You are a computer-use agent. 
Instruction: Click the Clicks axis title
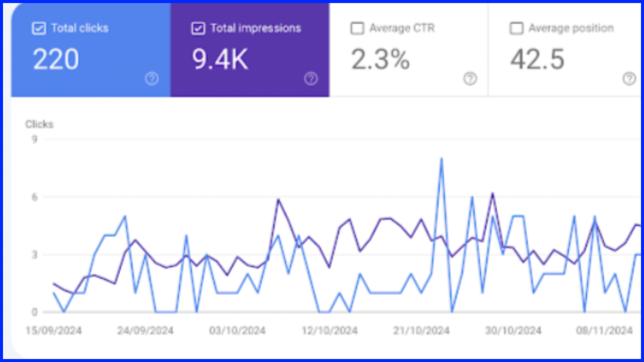39,124
